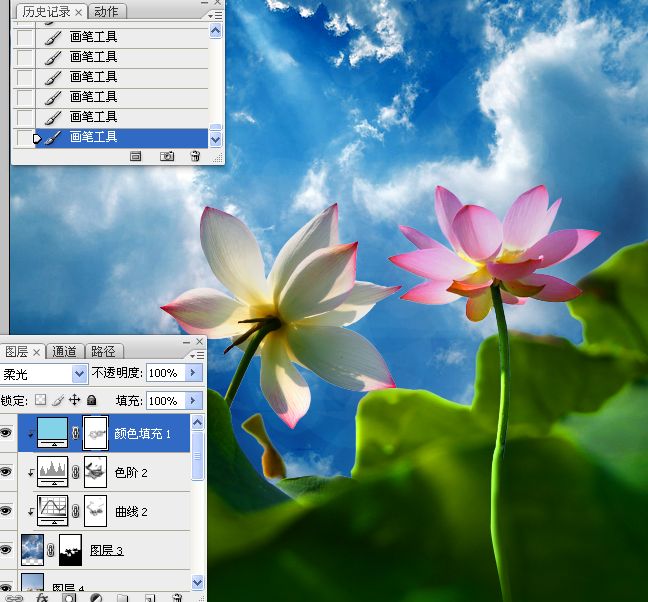Click the clipping arrow on 色阶 2 layer
The image size is (648, 602).
click(31, 473)
